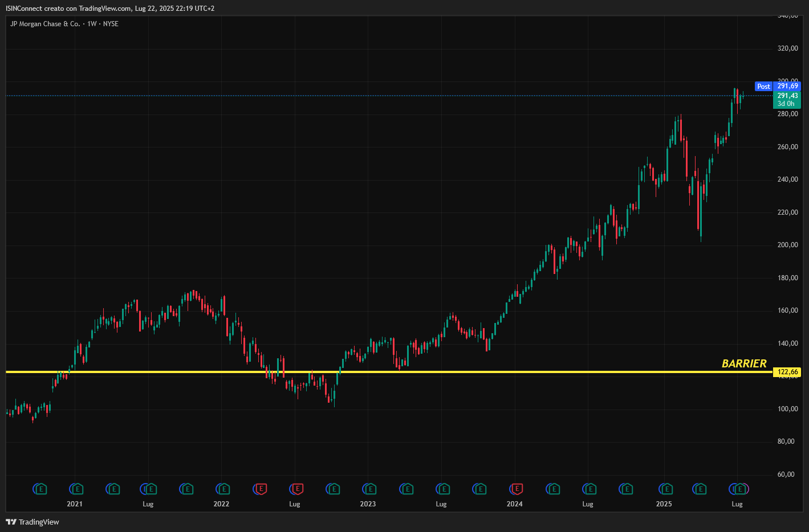Click the 2024 time axis label
Screen dimensions: 809x532
pyautogui.click(x=514, y=504)
